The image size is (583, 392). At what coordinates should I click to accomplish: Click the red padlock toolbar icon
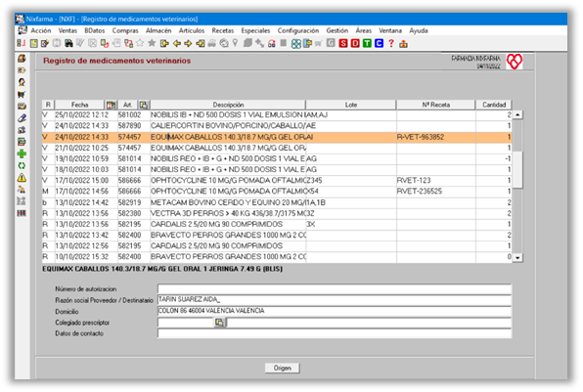click(272, 44)
